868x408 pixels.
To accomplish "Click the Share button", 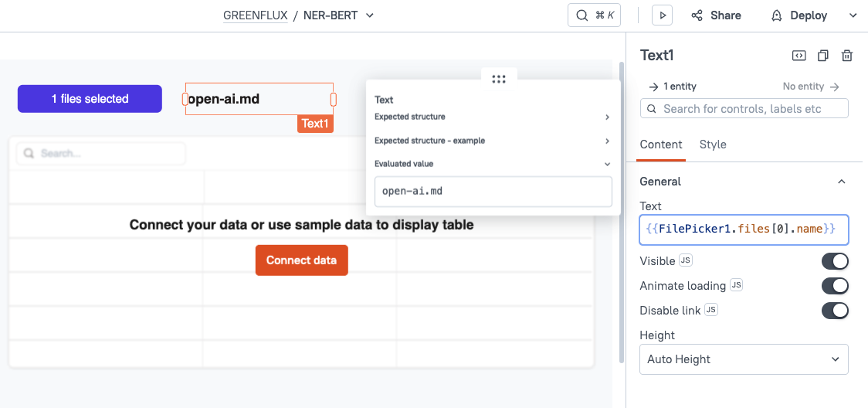I will click(716, 15).
